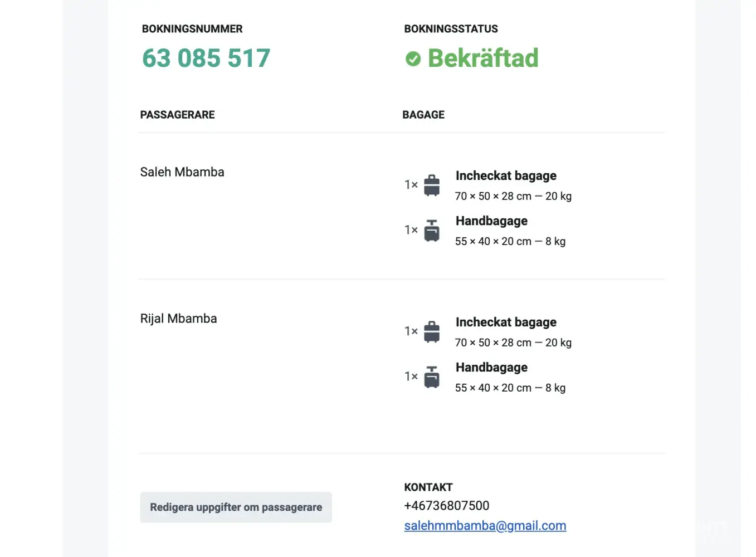
Task: Click the PASSAGERARE column heading
Action: [x=177, y=115]
